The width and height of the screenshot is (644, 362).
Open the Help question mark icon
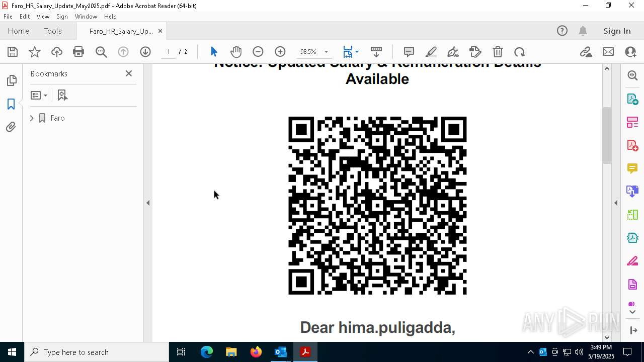[562, 31]
